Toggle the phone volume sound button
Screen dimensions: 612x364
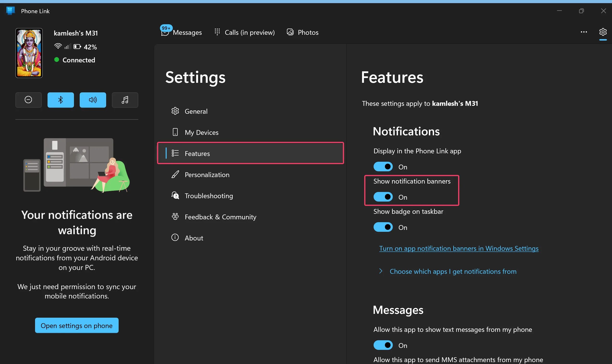pos(93,100)
